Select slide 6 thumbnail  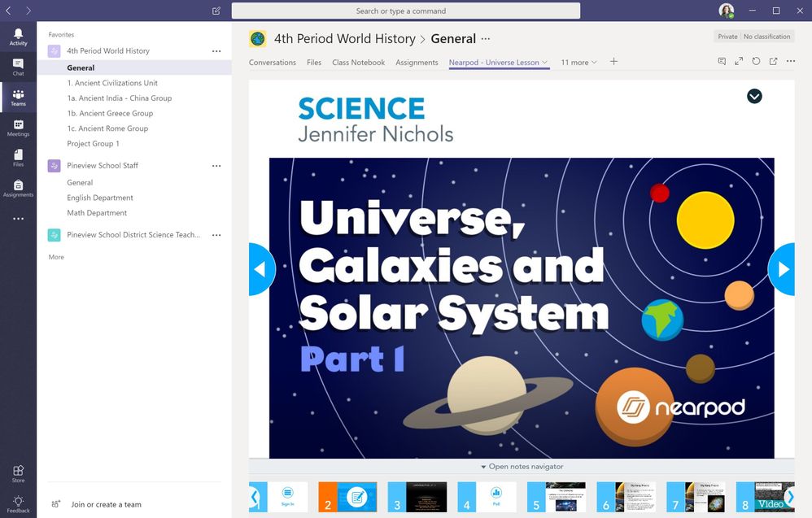click(626, 497)
